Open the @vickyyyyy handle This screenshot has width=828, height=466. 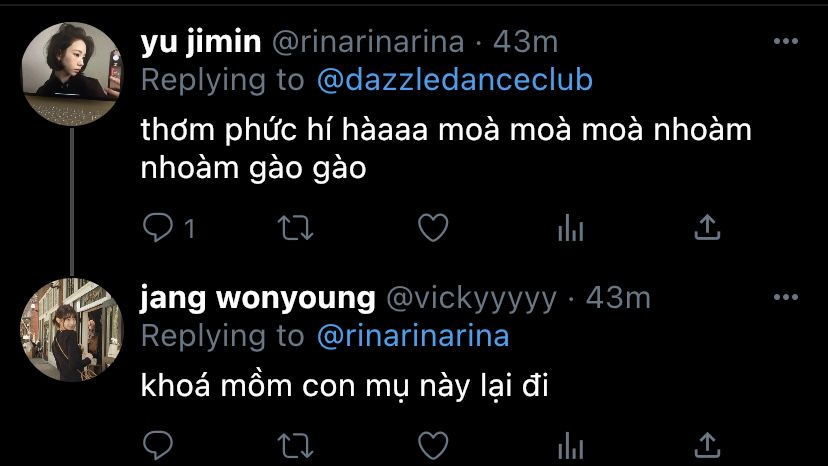(472, 299)
